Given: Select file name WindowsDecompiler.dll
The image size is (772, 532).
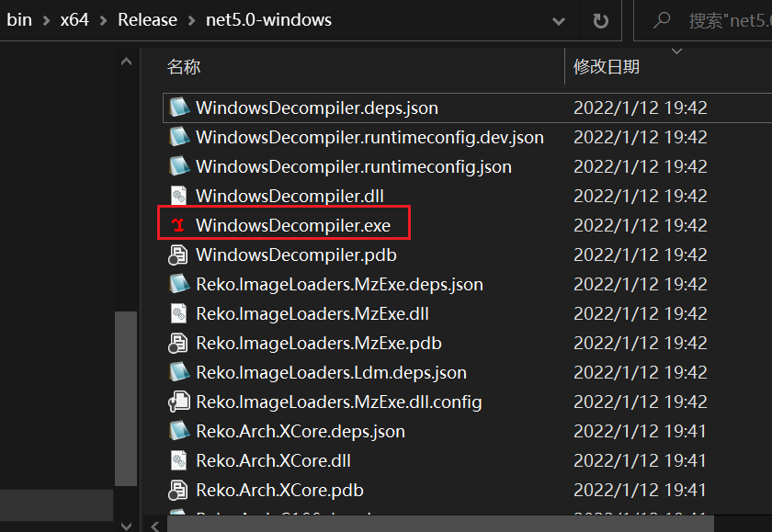Looking at the screenshot, I should (x=289, y=197).
